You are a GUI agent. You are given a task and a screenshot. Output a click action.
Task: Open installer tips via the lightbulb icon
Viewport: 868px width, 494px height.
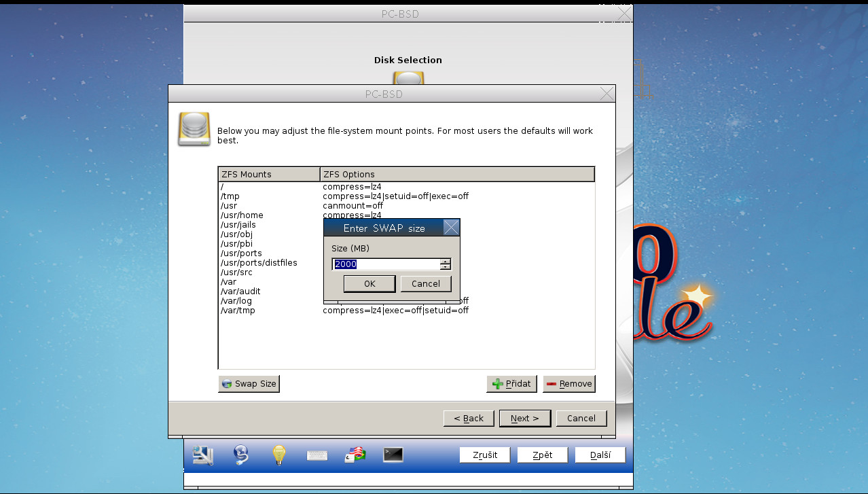point(278,455)
